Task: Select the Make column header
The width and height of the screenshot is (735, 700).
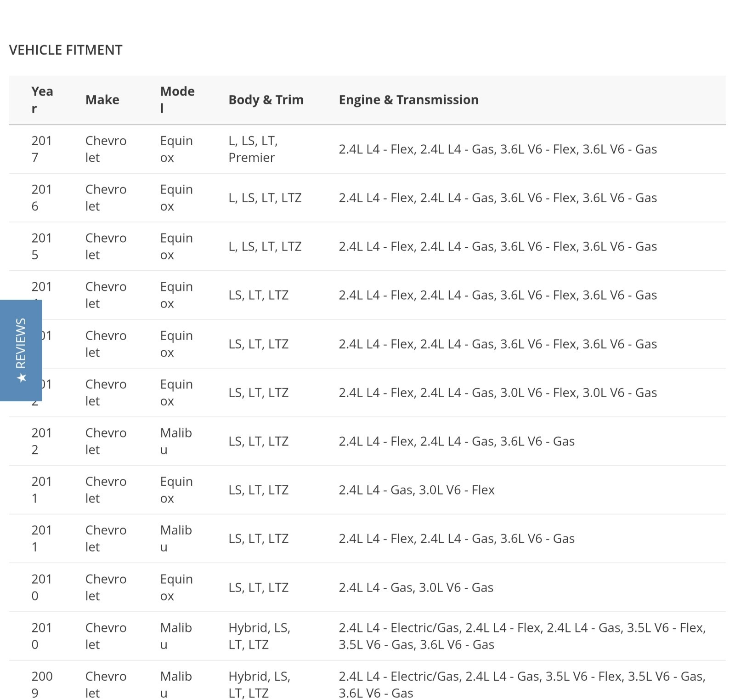Action: 102,100
